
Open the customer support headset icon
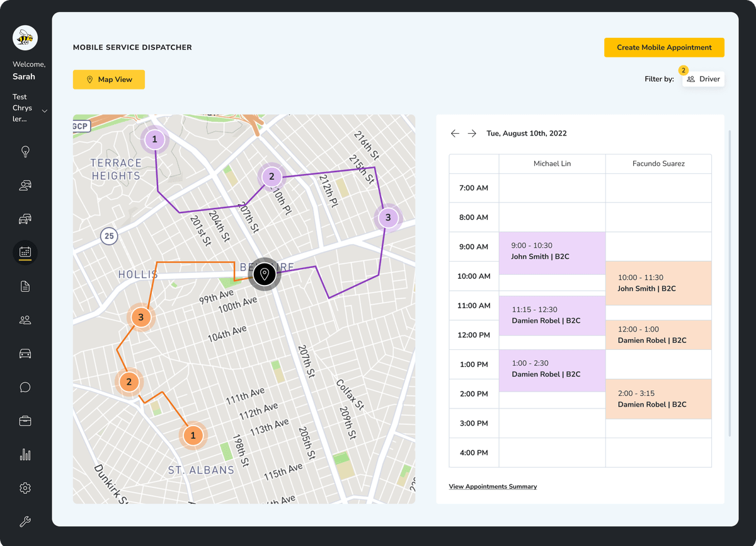(x=25, y=185)
